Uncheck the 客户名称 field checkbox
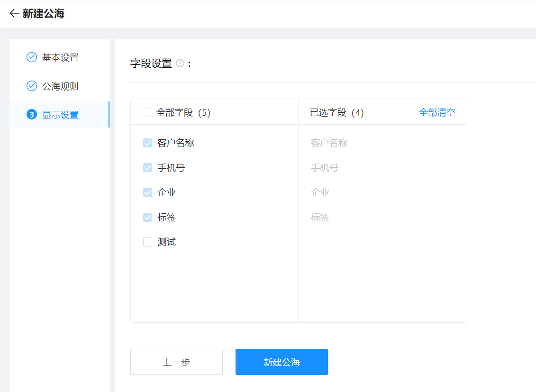 [x=147, y=143]
